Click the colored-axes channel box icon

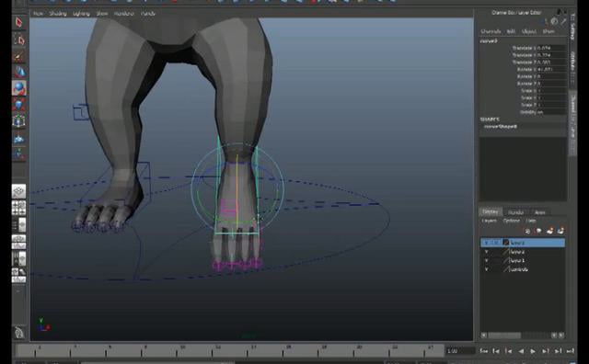[x=545, y=22]
